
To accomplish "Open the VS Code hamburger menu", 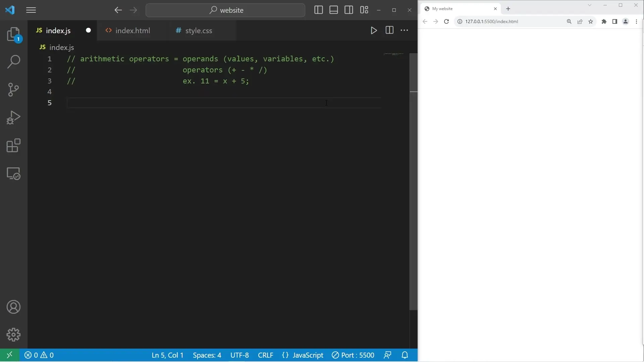I will tap(31, 10).
